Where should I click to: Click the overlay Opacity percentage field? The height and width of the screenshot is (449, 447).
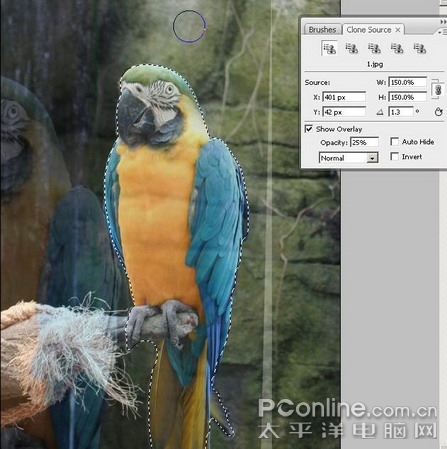[364, 142]
